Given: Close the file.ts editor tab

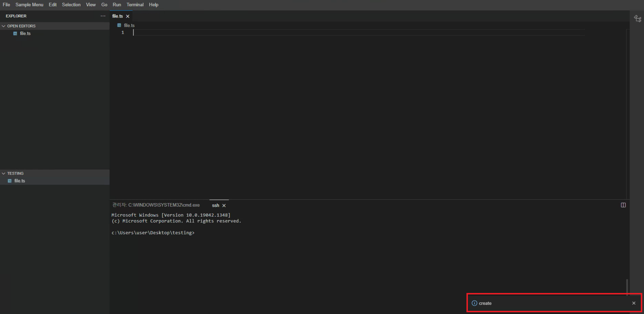Looking at the screenshot, I should coord(127,16).
